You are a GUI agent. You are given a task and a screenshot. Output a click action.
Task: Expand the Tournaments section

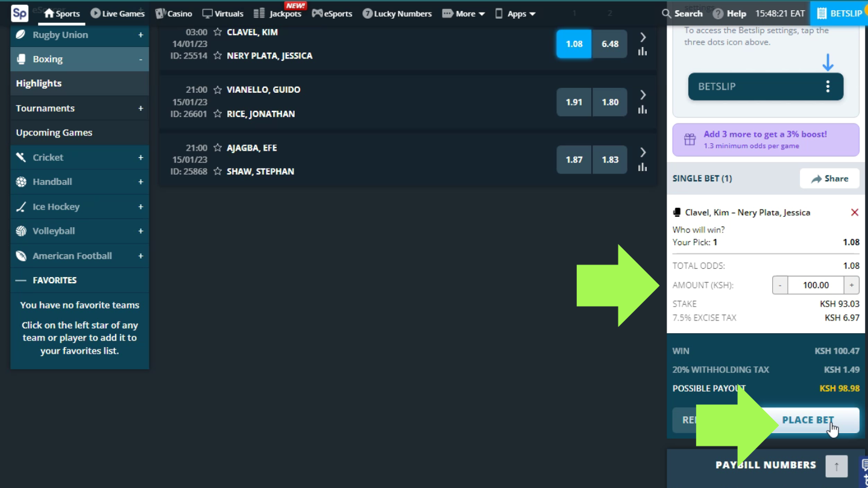140,108
